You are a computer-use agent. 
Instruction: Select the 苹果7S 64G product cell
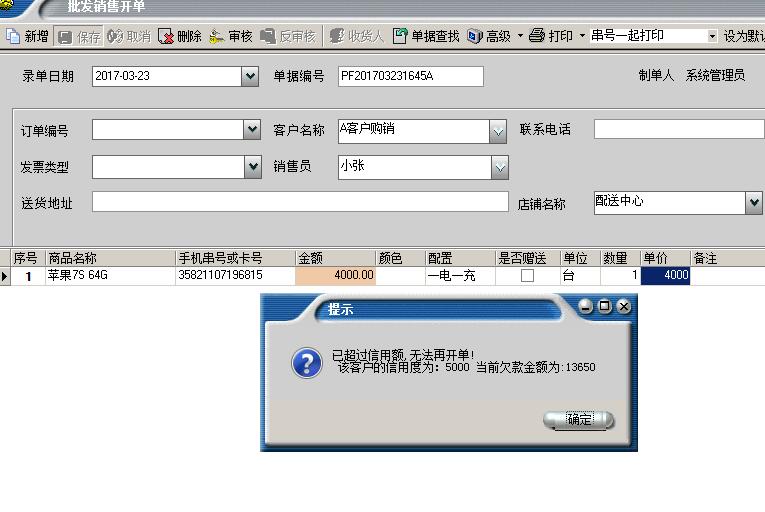click(x=110, y=275)
